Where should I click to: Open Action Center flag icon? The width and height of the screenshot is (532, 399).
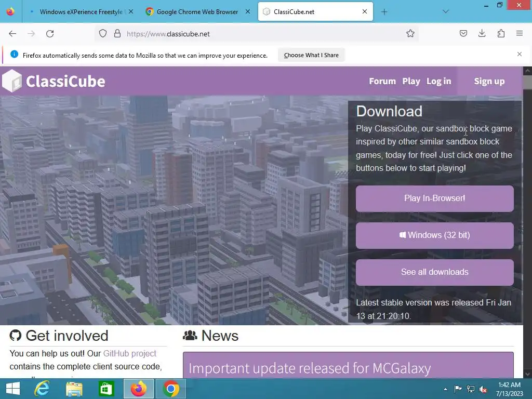coord(458,389)
